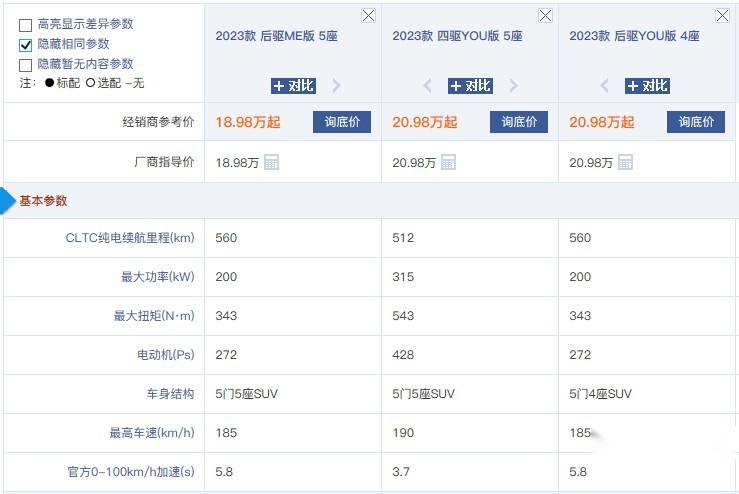
Task: Select top speed value 190
Action: (403, 433)
